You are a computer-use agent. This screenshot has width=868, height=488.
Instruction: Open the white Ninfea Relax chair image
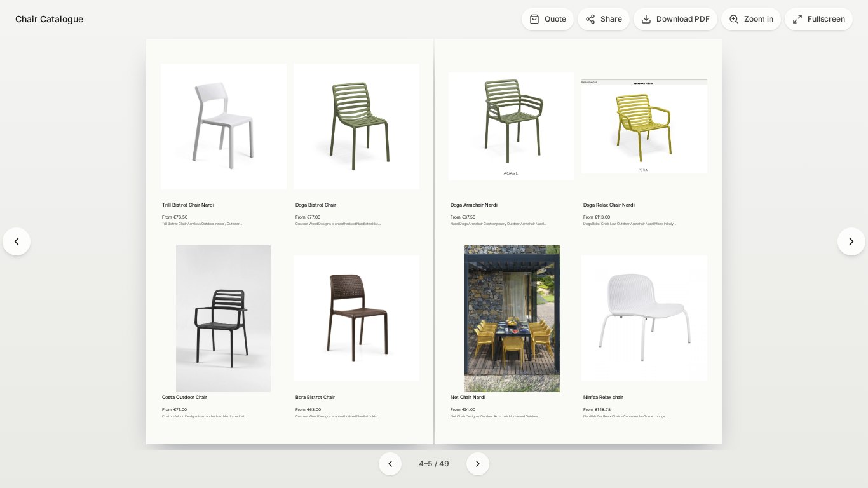644,318
